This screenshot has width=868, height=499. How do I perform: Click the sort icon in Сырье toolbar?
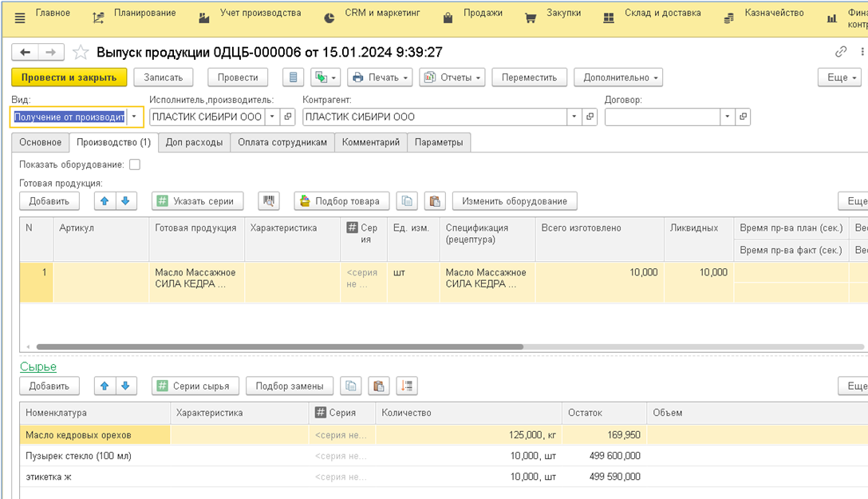[x=407, y=386]
